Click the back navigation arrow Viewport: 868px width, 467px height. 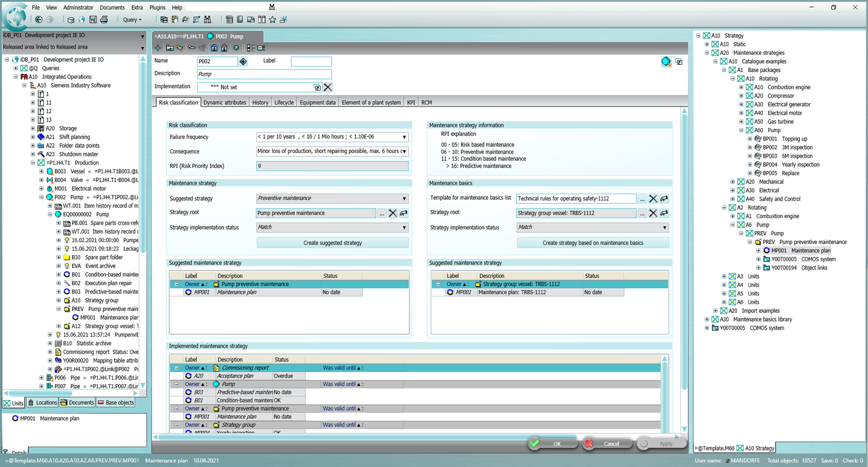39,20
